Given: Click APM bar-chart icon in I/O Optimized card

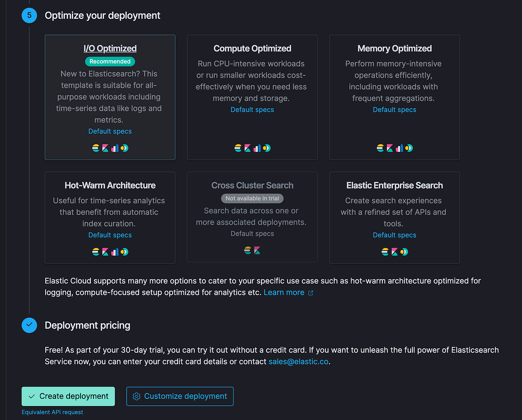Looking at the screenshot, I should [115, 148].
